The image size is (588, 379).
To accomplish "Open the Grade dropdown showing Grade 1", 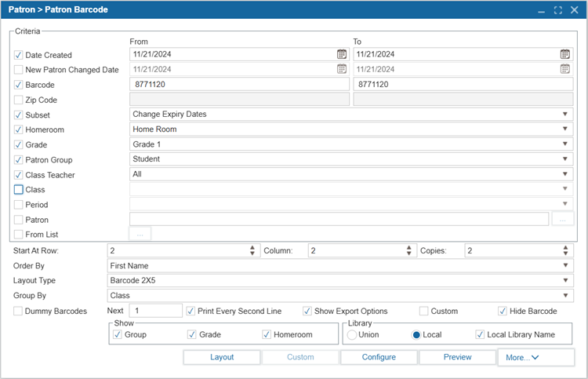I will 351,144.
